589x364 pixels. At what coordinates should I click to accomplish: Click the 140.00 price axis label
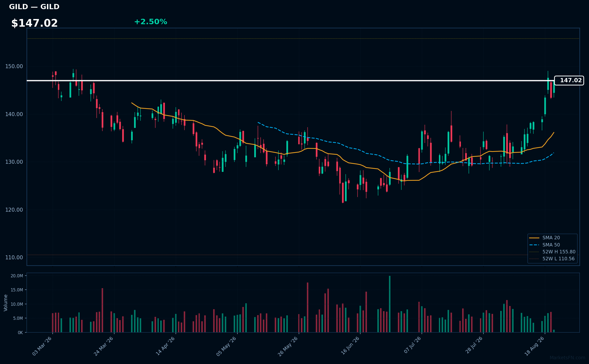[14, 114]
